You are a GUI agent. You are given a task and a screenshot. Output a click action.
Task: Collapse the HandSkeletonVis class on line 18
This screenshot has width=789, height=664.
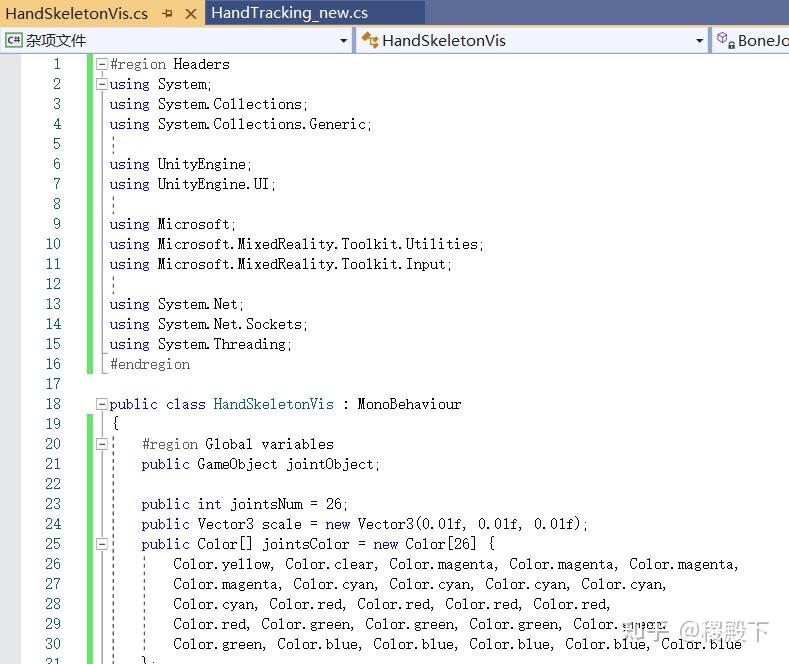102,404
